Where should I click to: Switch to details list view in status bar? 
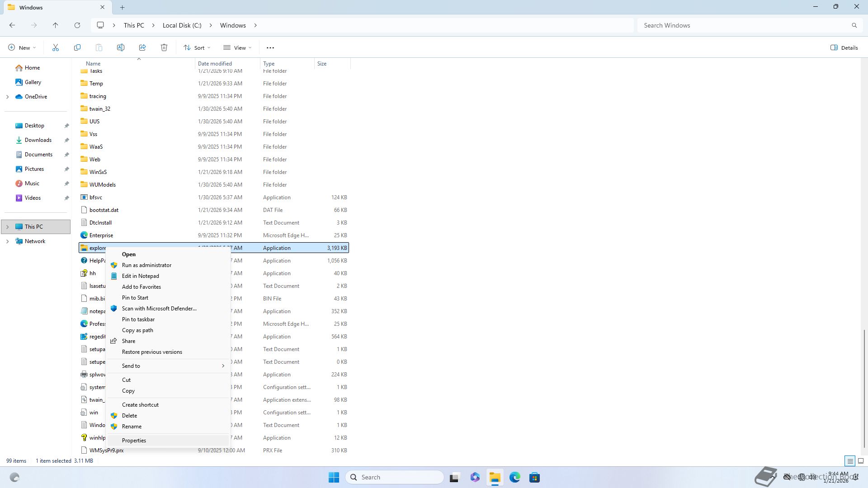click(x=850, y=461)
